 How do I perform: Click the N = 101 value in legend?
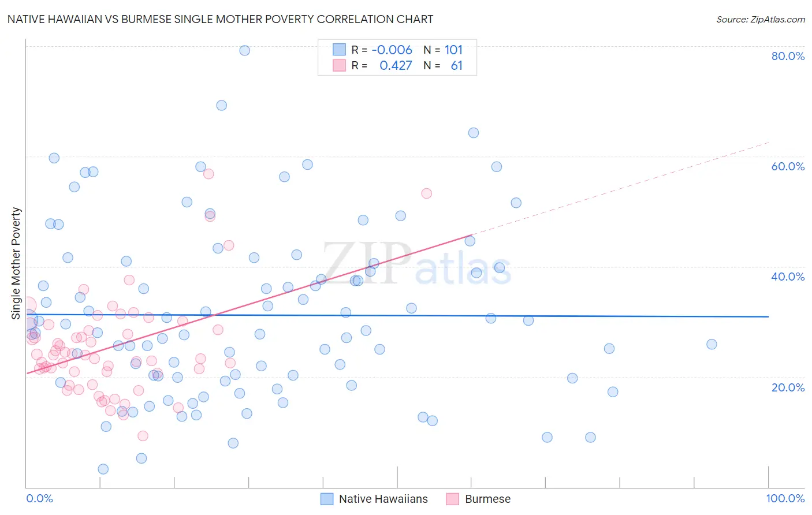(x=443, y=50)
